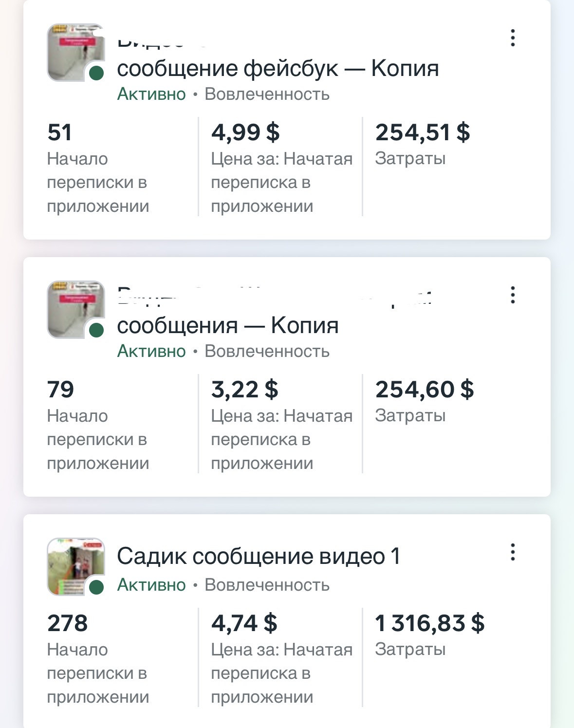Select the 278 conversations started metric
The image size is (574, 728).
point(67,623)
